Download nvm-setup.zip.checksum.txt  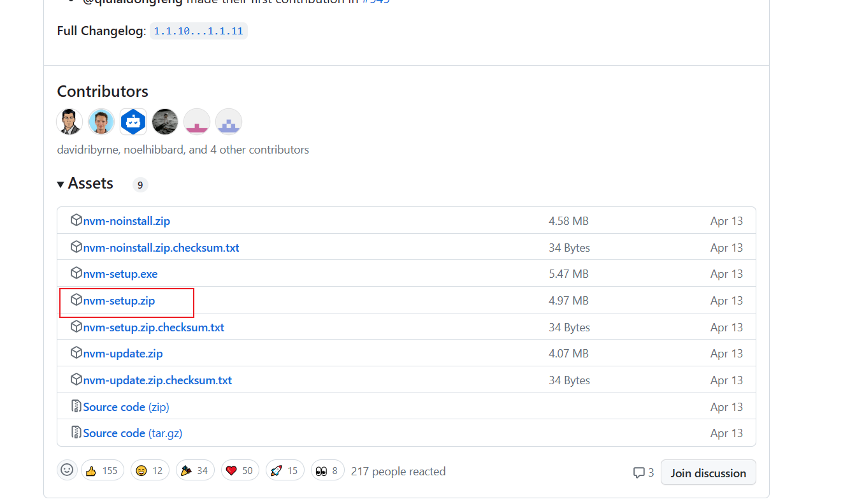point(154,328)
